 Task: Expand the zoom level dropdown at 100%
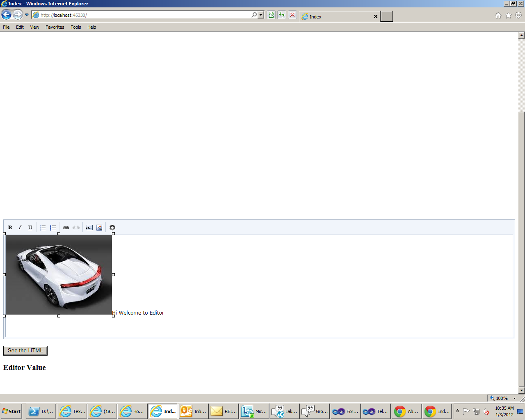[514, 398]
